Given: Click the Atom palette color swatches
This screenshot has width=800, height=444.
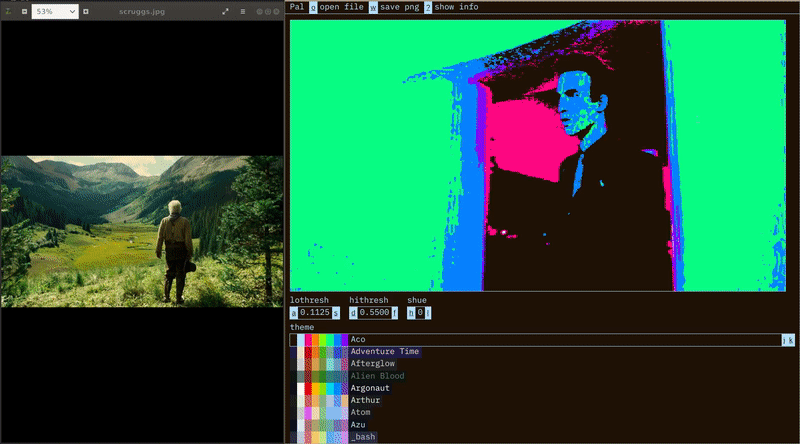Looking at the screenshot, I should click(x=319, y=412).
